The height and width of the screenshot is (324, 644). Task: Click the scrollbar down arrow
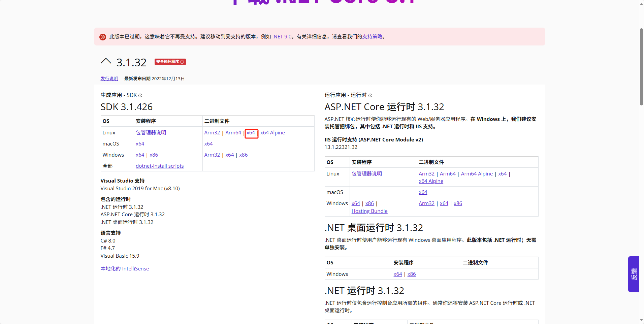coord(642,320)
